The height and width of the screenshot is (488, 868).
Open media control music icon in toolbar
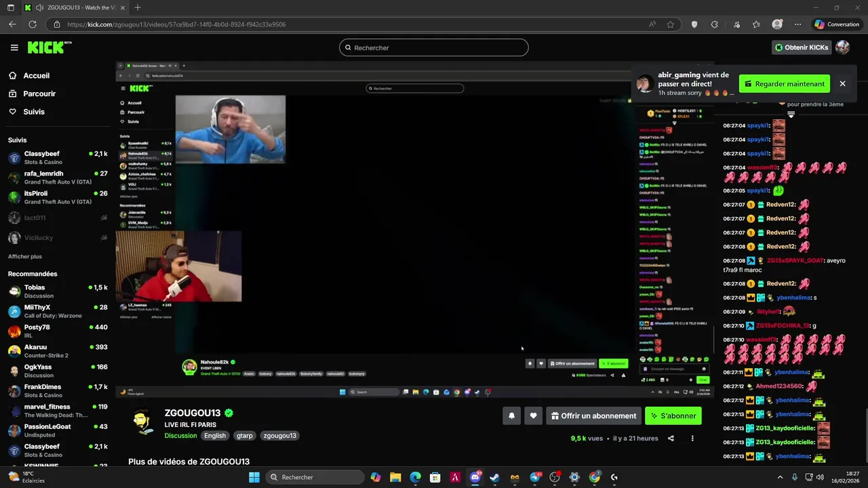(x=736, y=24)
